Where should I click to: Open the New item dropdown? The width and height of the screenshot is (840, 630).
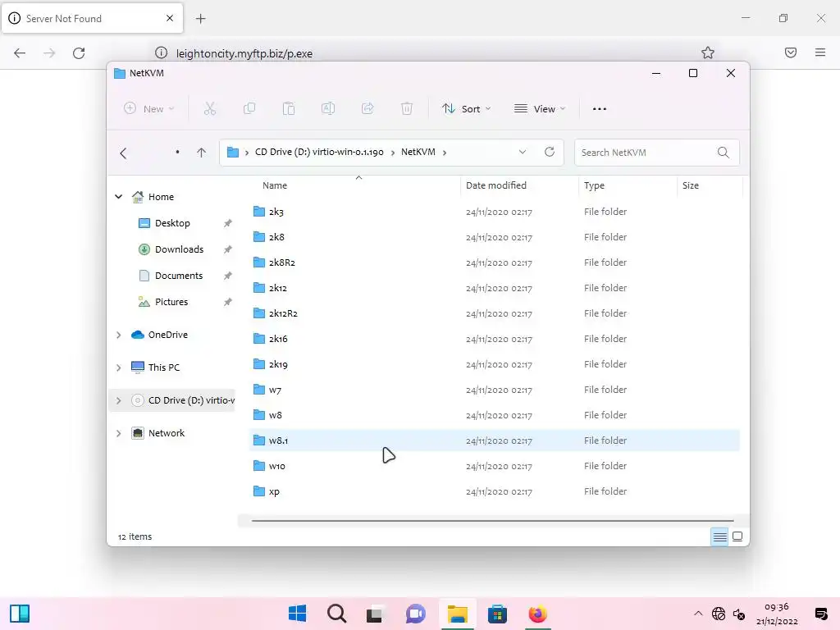point(149,109)
